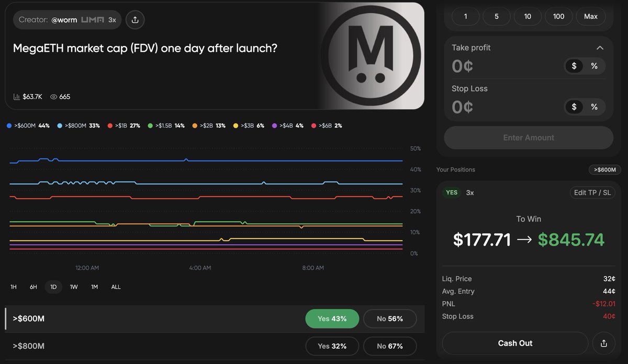Screen dimensions: 628x364
Task: Click the $177.71 stake amount
Action: click(x=482, y=240)
